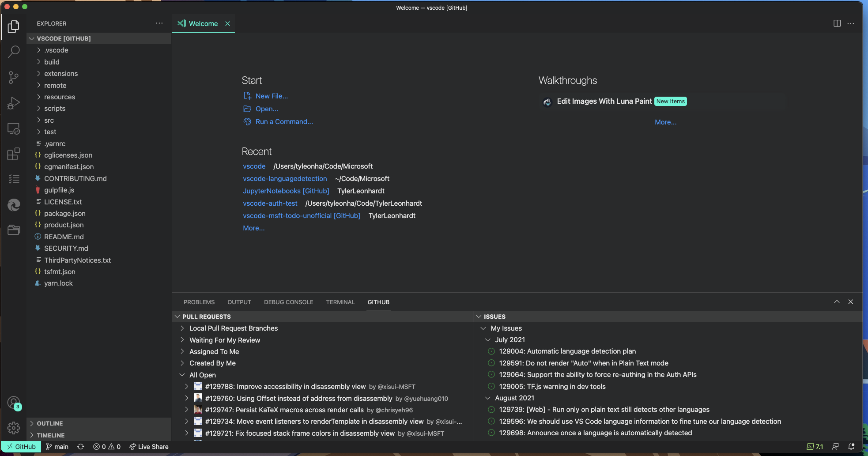Open the Search view in the Activity Bar
Image resolution: width=868 pixels, height=456 pixels.
[14, 52]
